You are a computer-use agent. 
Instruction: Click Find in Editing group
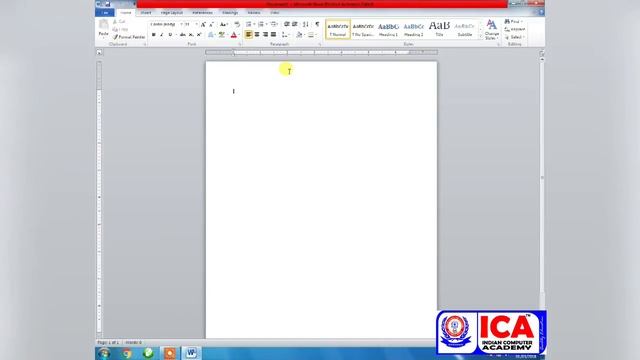pyautogui.click(x=513, y=21)
